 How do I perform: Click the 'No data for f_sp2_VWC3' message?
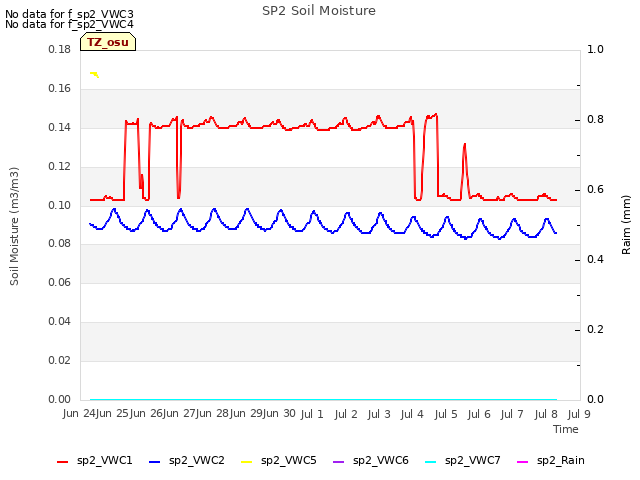[x=69, y=14]
